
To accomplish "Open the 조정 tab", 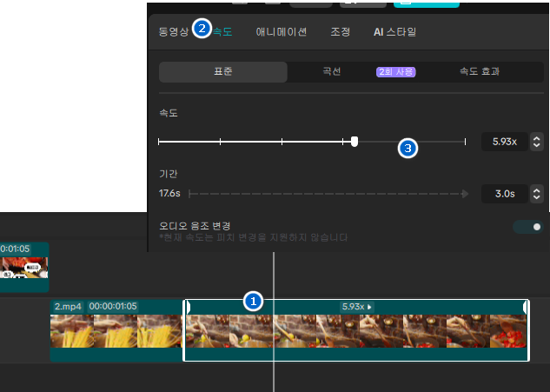I will coord(341,32).
